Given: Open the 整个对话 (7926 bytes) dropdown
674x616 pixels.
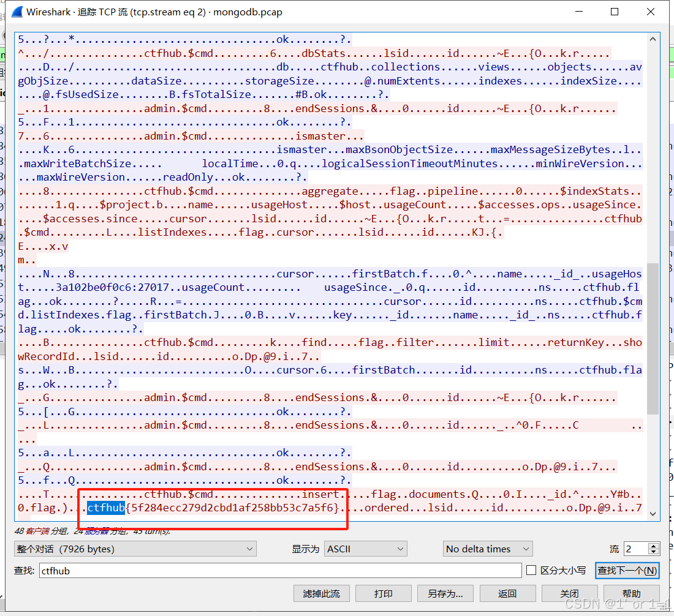Looking at the screenshot, I should 135,549.
